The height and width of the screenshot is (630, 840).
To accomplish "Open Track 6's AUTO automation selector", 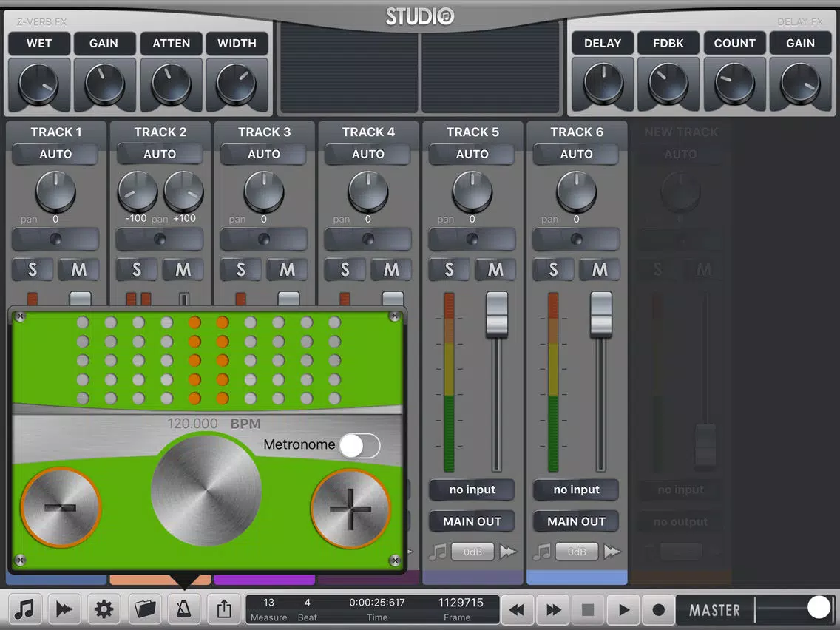I will pyautogui.click(x=577, y=155).
